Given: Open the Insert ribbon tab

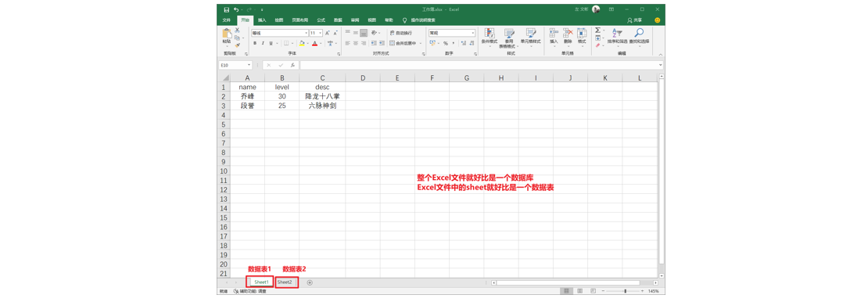Looking at the screenshot, I should point(262,20).
